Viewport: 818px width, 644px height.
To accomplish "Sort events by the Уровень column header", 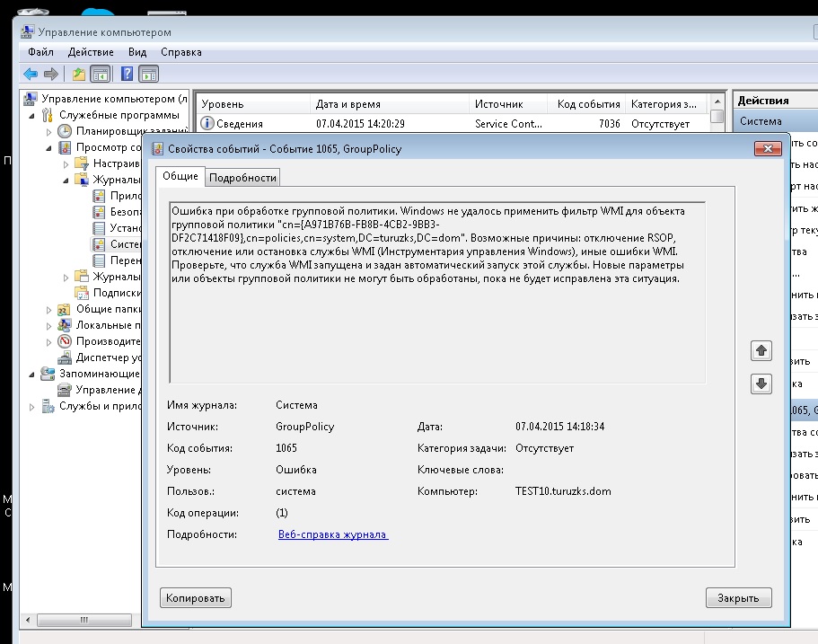I will (x=253, y=104).
